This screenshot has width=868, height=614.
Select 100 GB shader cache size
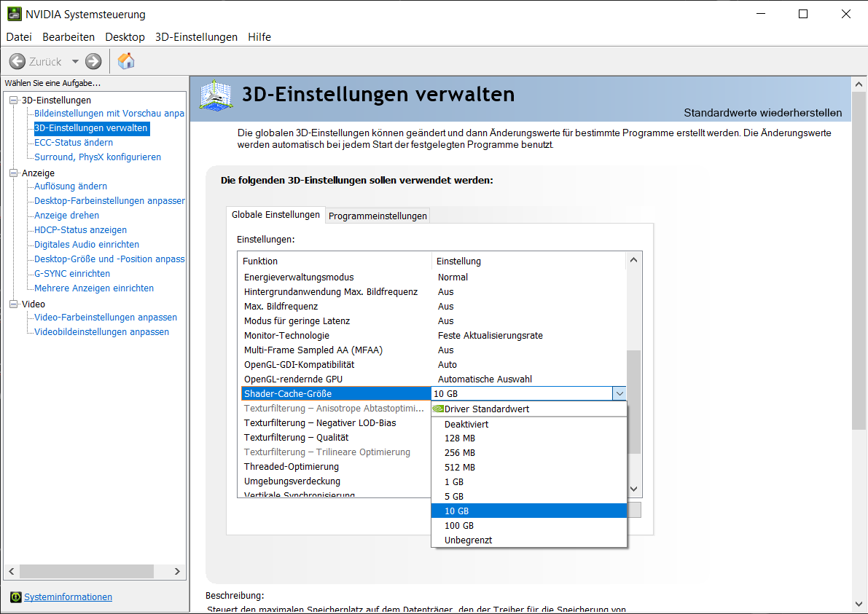pyautogui.click(x=528, y=525)
